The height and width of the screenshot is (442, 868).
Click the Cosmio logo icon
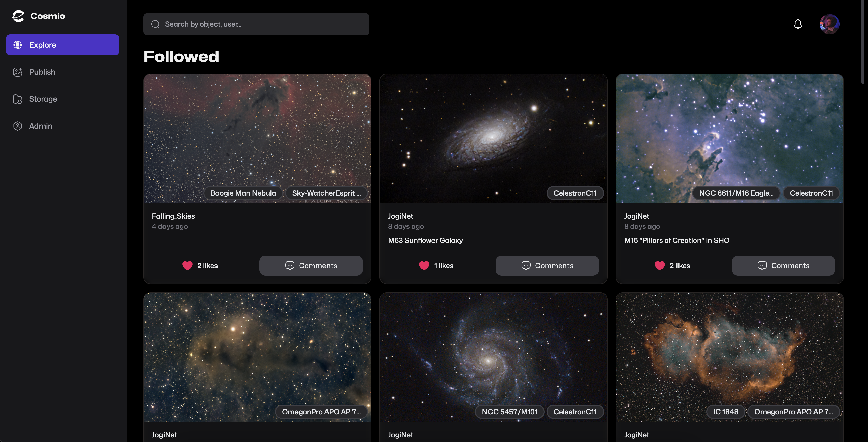(x=18, y=16)
